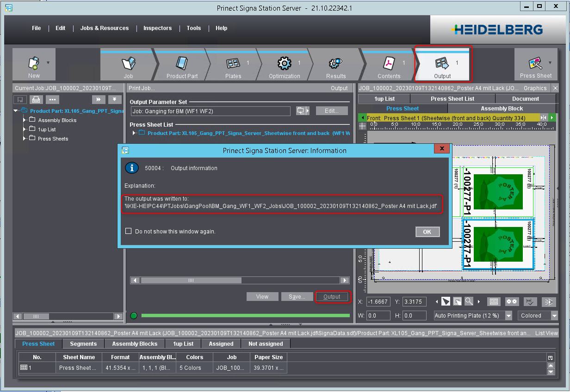The height and width of the screenshot is (392, 570).
Task: Confirm the Information dialog with OK
Action: click(x=427, y=232)
